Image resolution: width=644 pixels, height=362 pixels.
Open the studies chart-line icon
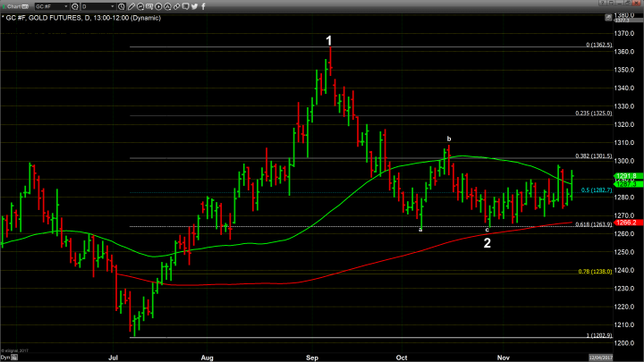click(140, 6)
